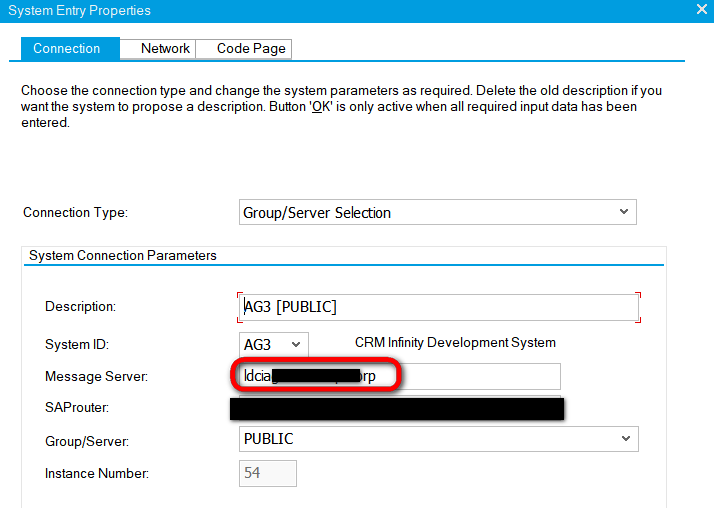714x508 pixels.
Task: Click the Description input field
Action: coord(439,307)
